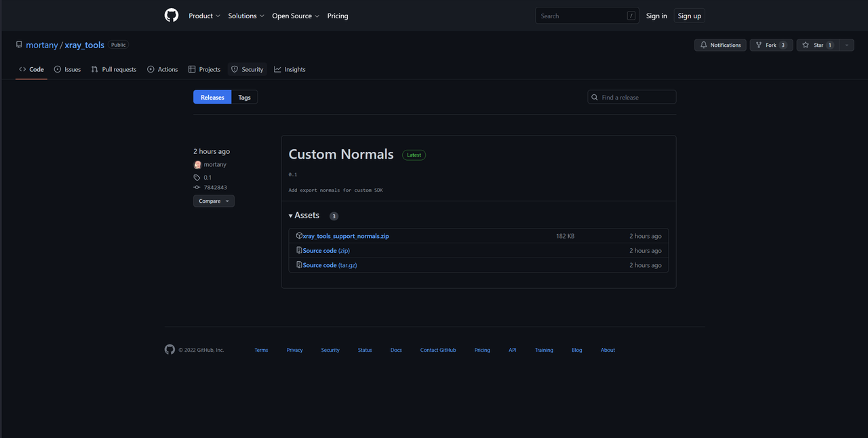Focus the Find a release field
The width and height of the screenshot is (868, 438).
coord(632,97)
